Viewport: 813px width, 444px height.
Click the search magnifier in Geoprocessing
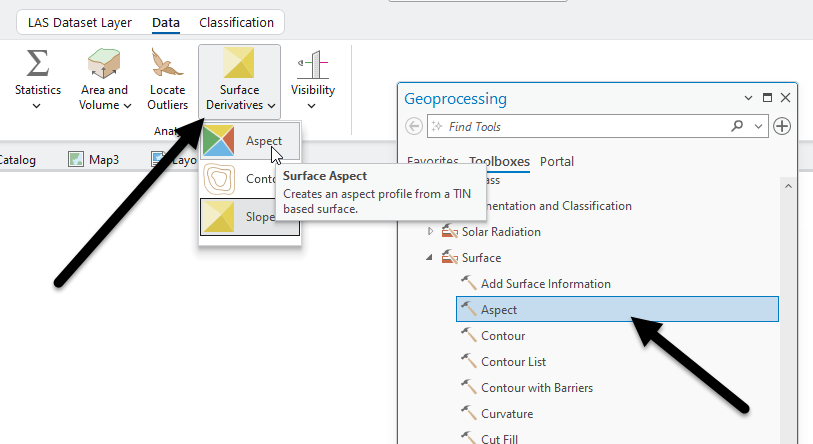[x=737, y=126]
